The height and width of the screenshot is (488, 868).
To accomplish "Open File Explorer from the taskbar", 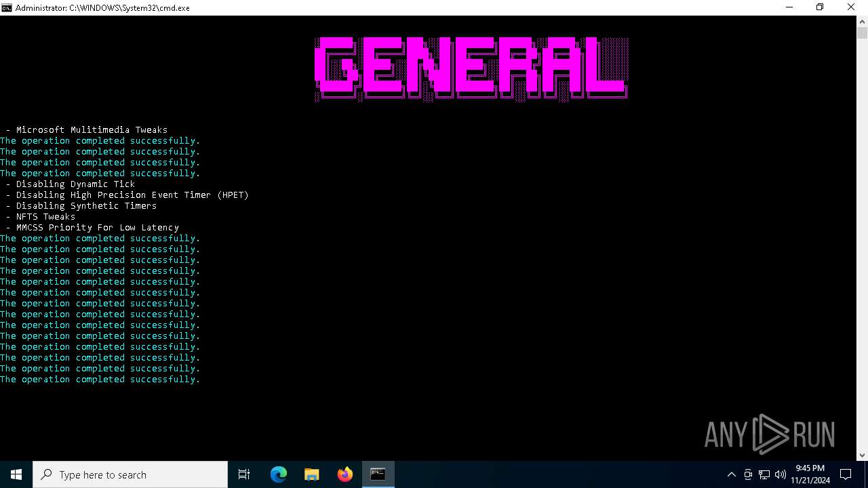I will [x=312, y=474].
